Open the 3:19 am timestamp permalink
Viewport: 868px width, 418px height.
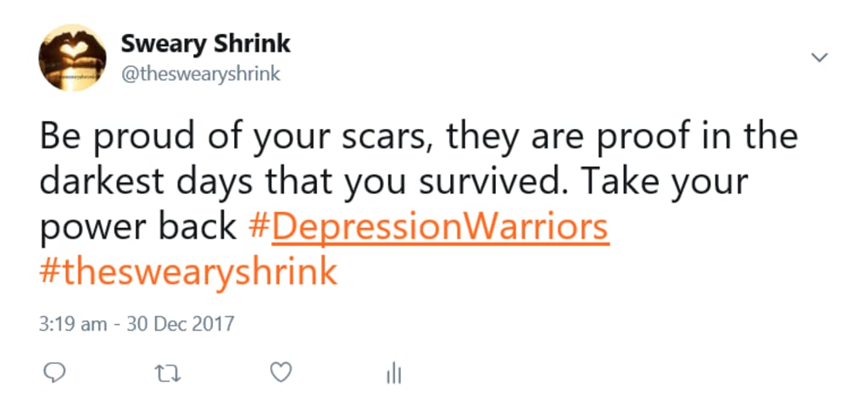[73, 324]
